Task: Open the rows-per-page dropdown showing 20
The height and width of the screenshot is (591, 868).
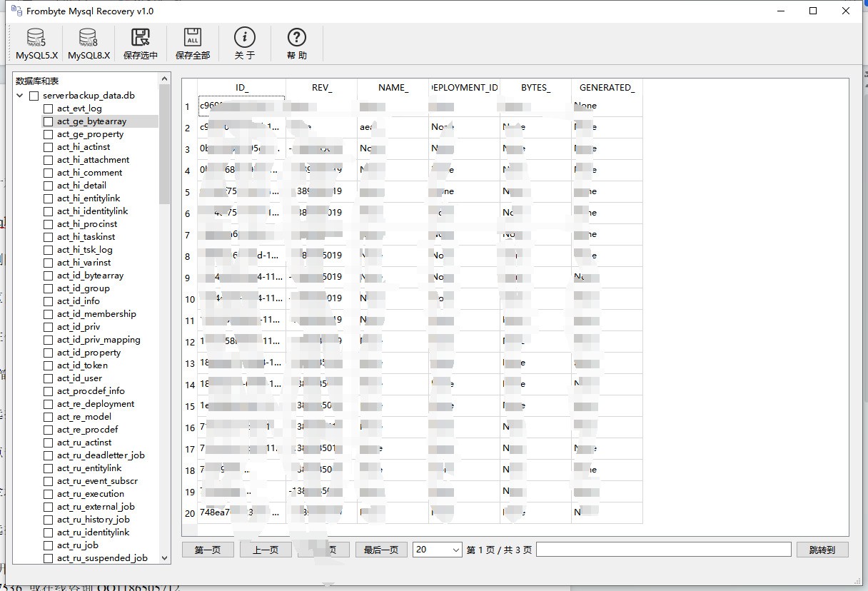Action: [437, 550]
